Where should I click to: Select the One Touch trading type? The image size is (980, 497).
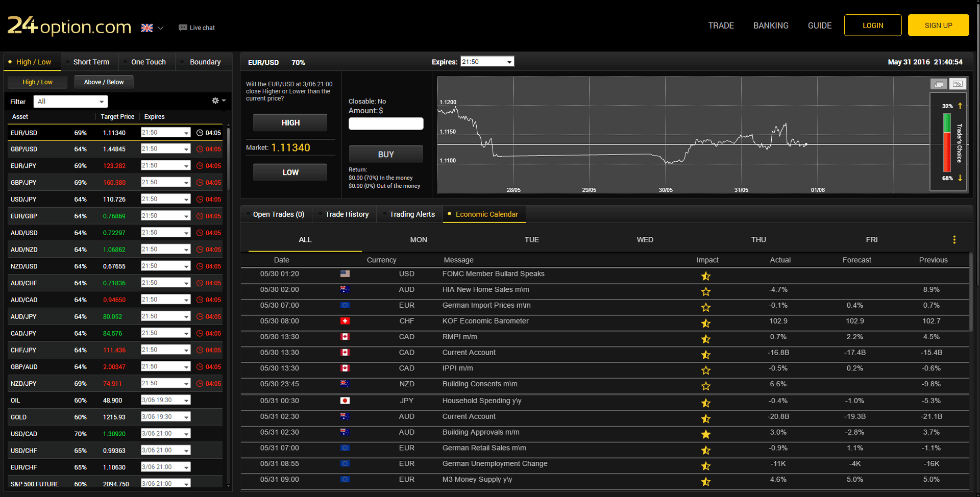(x=148, y=62)
